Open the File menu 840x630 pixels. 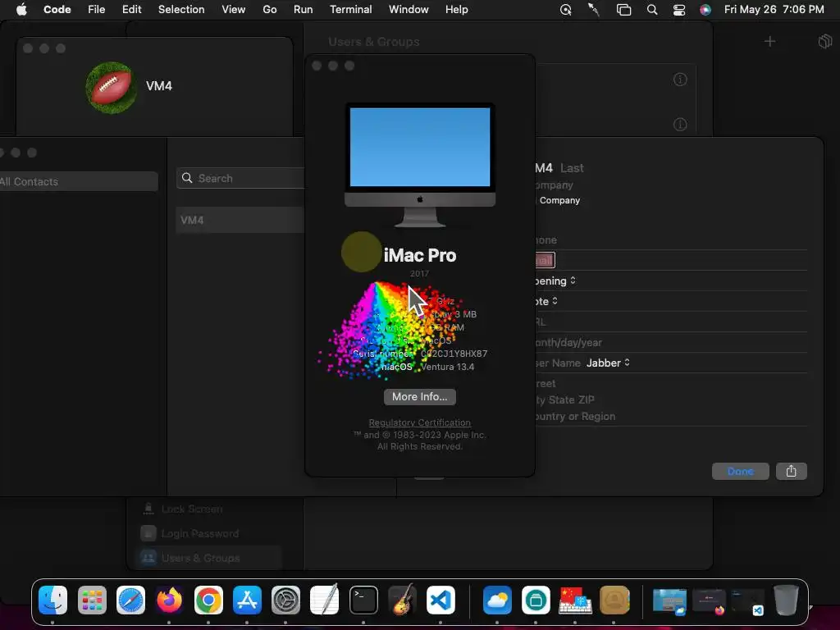point(97,10)
